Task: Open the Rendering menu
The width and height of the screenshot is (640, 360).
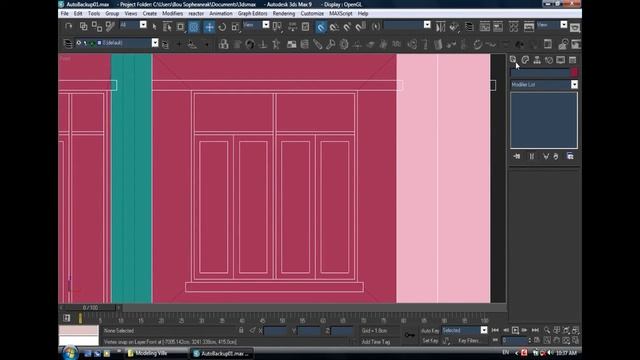Action: 284,13
